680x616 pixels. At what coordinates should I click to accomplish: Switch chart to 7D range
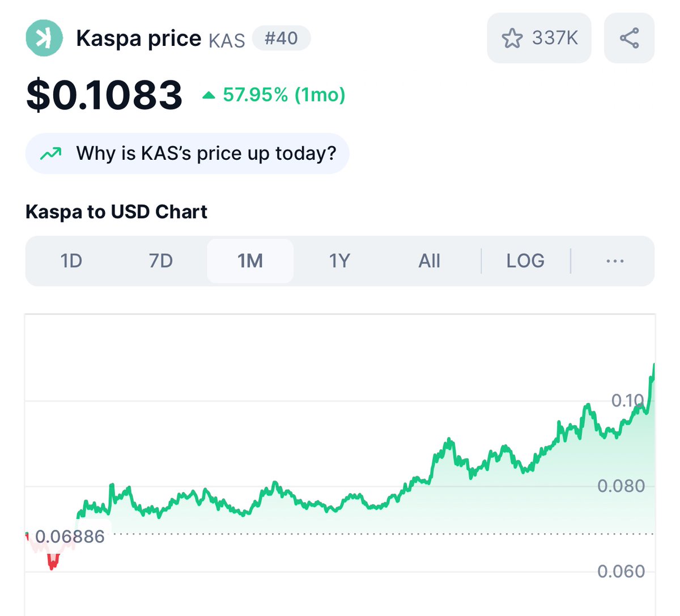pos(161,261)
